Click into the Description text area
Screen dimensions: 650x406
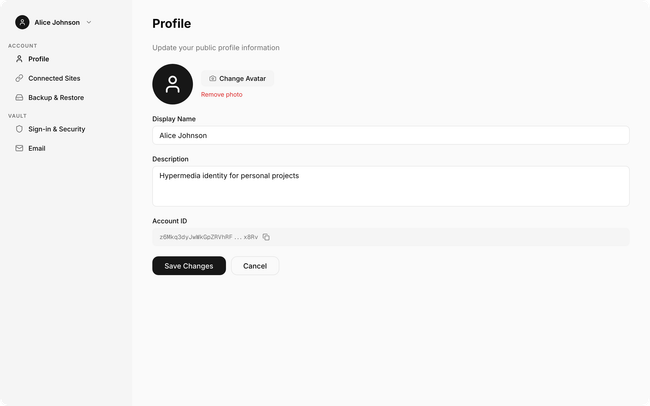(x=390, y=186)
